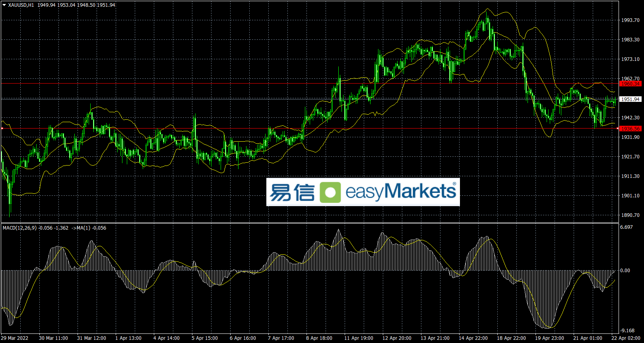Click the red 1960.34 price tag

630,84
